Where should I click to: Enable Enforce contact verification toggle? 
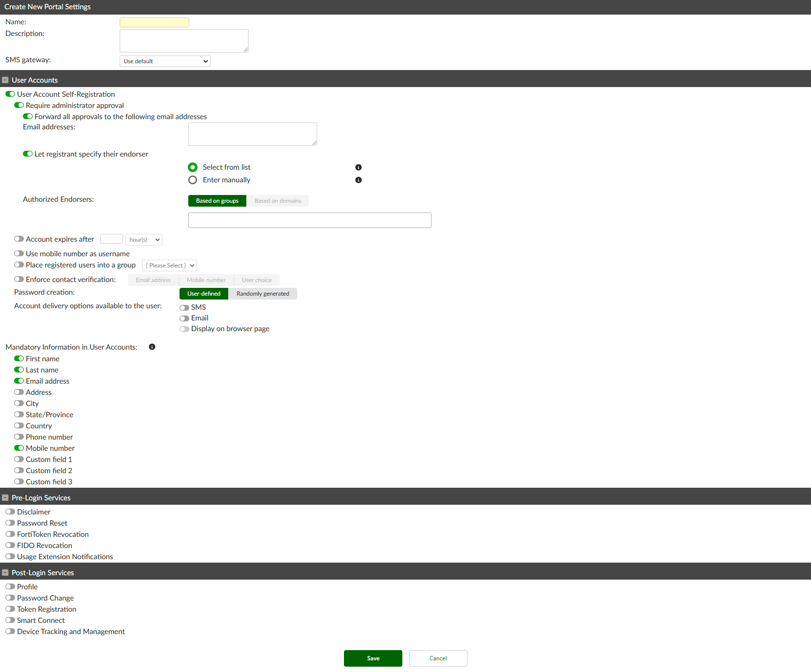19,280
